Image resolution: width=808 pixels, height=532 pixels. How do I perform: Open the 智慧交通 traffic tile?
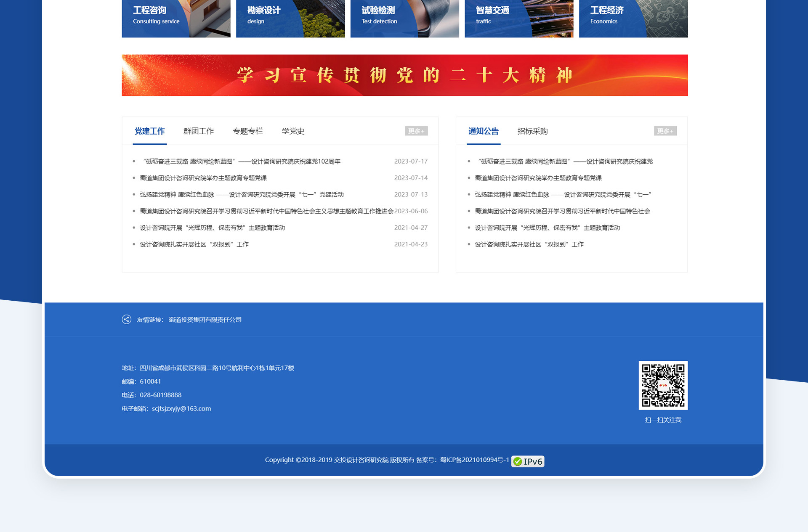(518, 19)
